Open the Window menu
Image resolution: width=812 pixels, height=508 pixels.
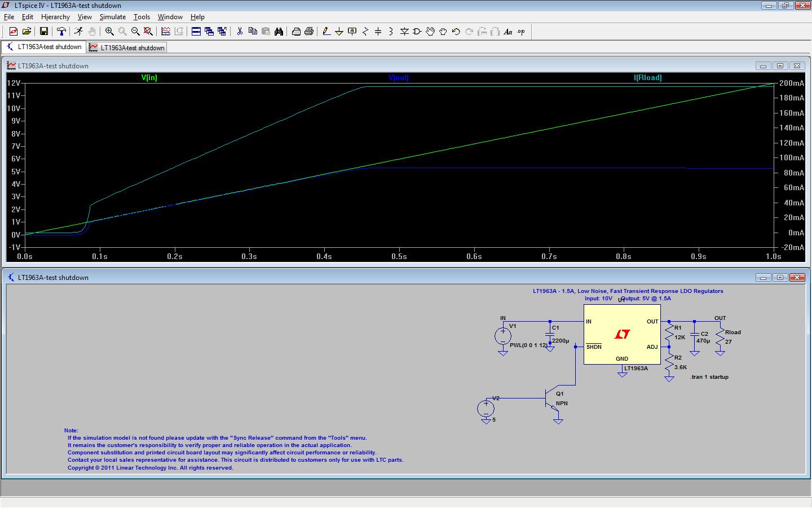(x=170, y=17)
